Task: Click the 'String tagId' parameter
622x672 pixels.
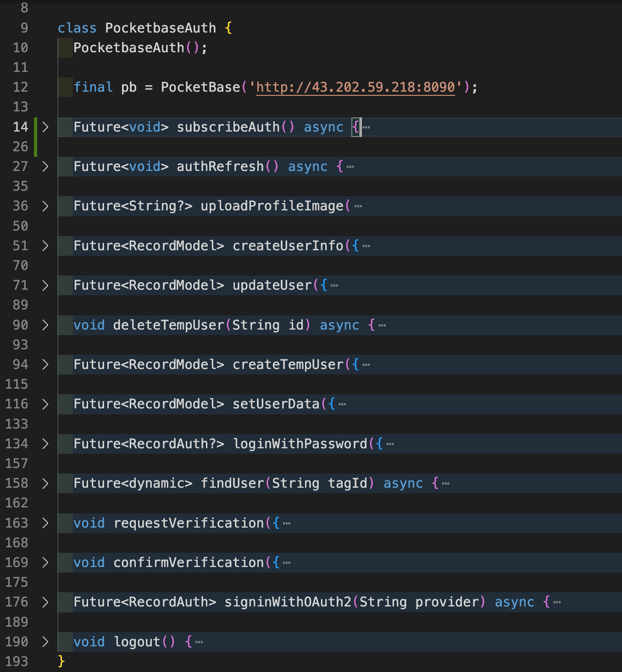Action: click(320, 483)
